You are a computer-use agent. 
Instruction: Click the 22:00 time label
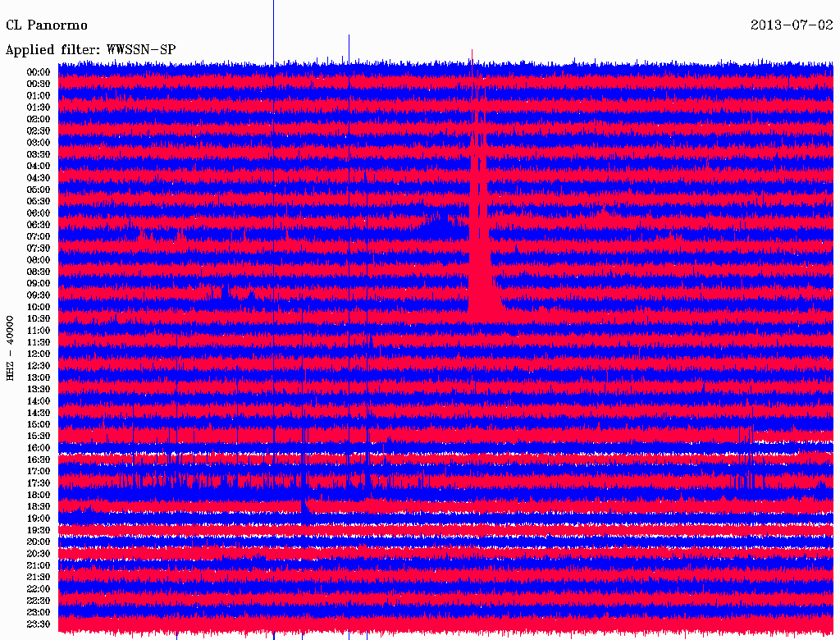pos(38,588)
